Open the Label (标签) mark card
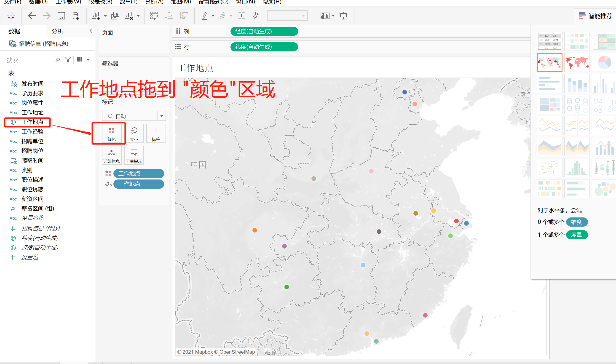 (156, 134)
